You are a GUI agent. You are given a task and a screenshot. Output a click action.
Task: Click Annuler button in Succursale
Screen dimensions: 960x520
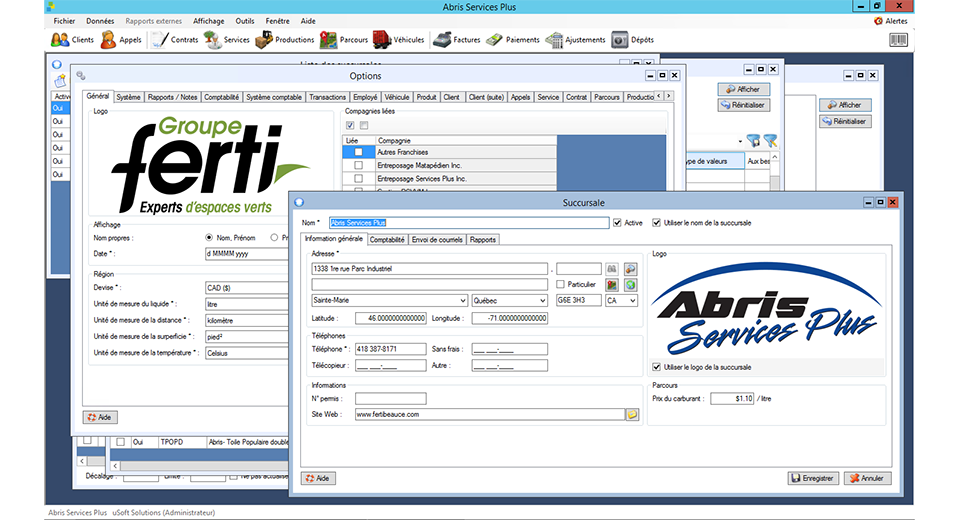pos(868,478)
